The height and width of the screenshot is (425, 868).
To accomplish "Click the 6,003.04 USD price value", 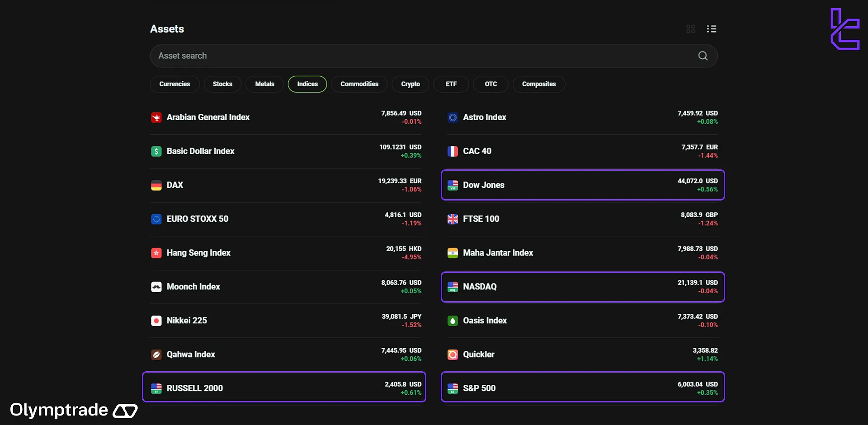I will [x=698, y=384].
